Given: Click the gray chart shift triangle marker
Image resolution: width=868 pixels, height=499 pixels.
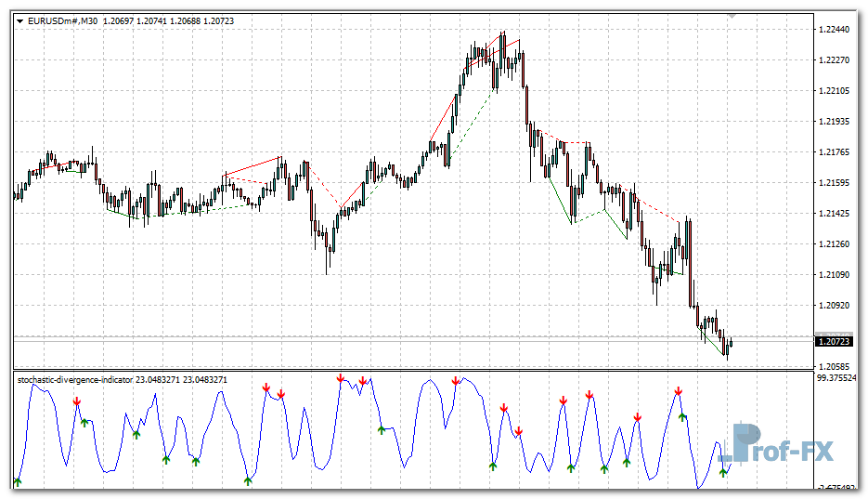Looking at the screenshot, I should [x=732, y=16].
